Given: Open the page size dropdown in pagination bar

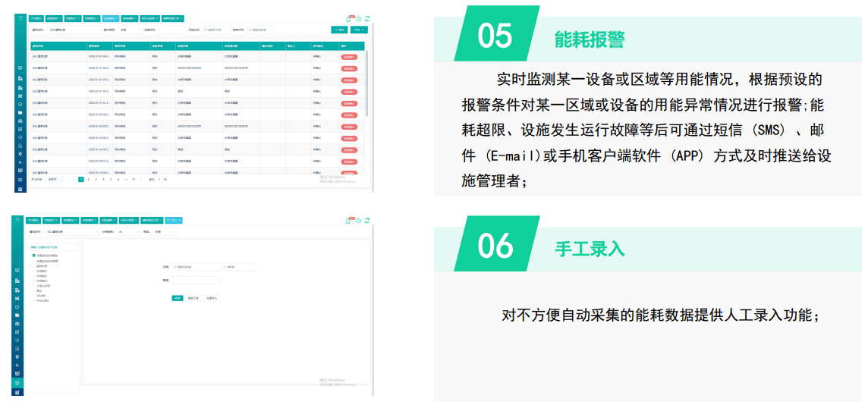Looking at the screenshot, I should (x=53, y=180).
